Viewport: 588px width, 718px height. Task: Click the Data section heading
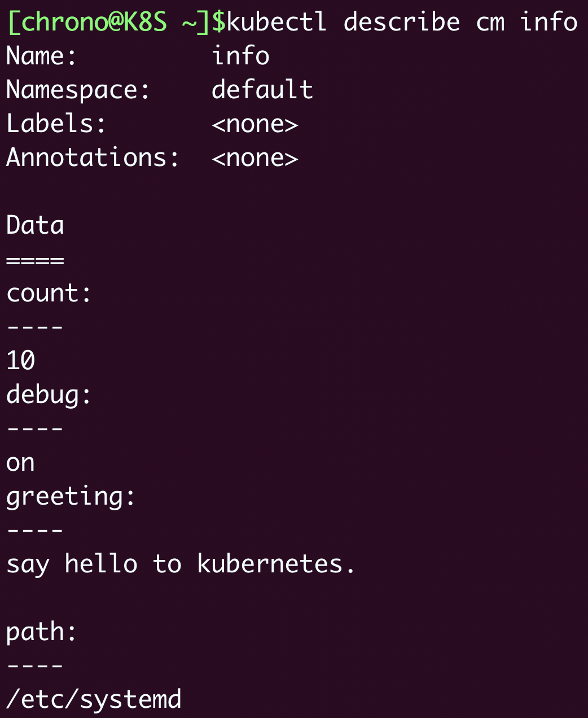coord(35,226)
